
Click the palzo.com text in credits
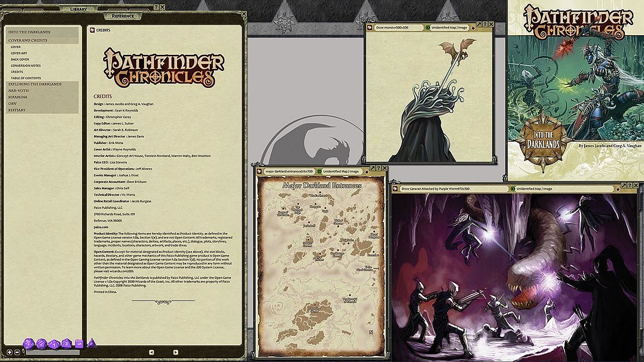tap(101, 227)
